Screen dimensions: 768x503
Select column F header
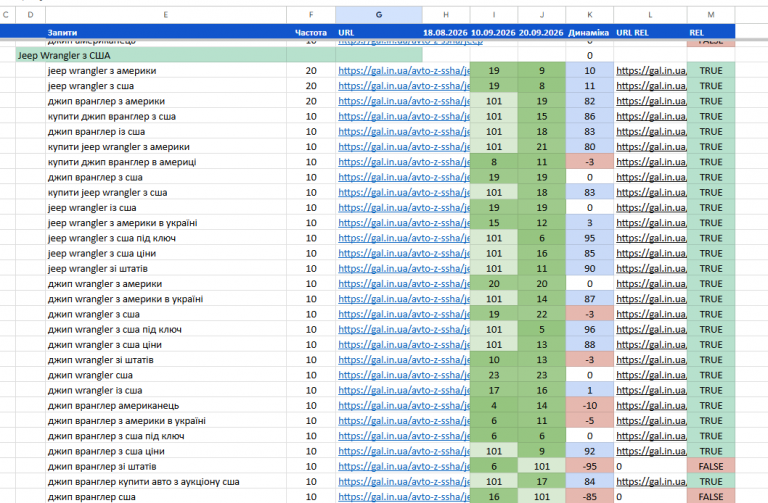311,15
